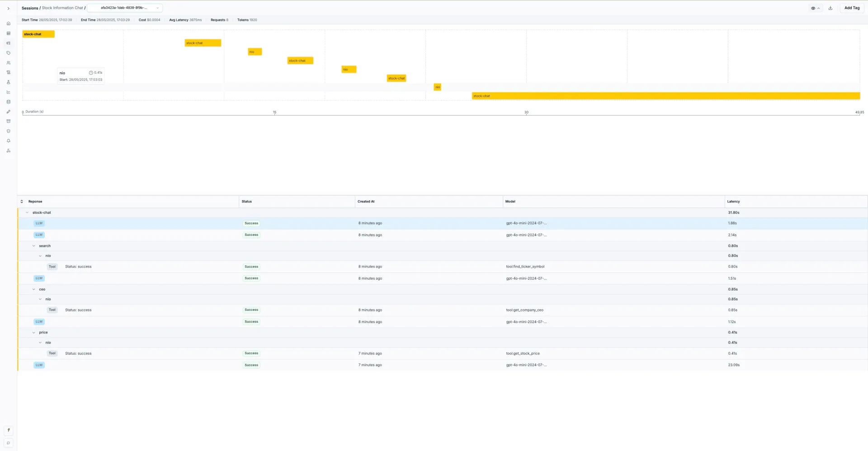The image size is (868, 451).
Task: Open the database cylinder icon in the sidebar
Action: (x=8, y=102)
